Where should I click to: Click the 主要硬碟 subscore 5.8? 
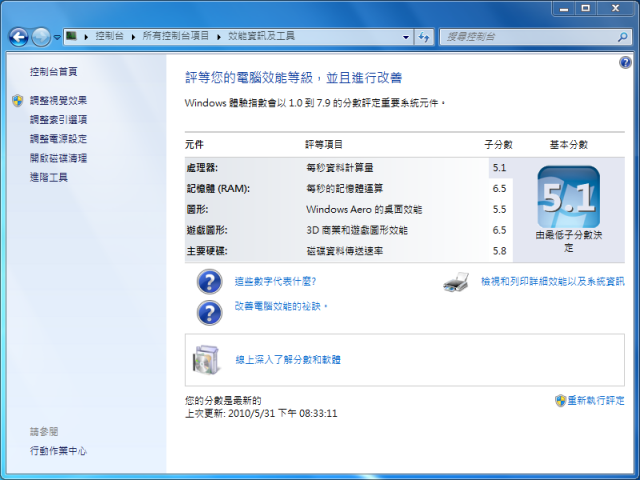tap(499, 251)
